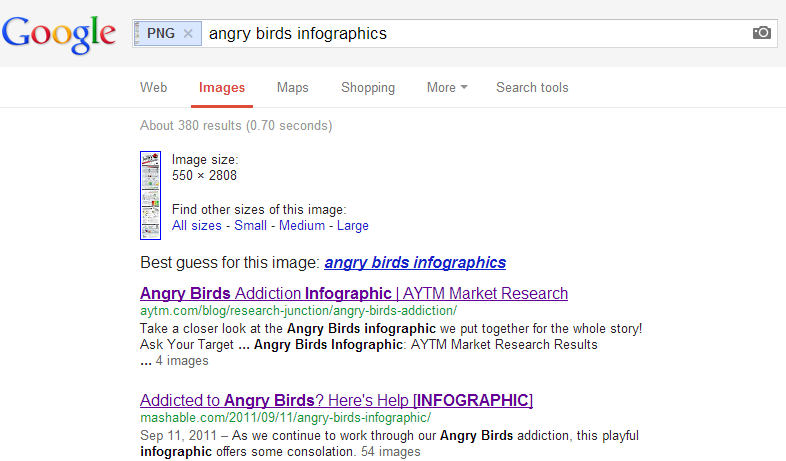
Task: Open the All sizes link
Action: click(196, 225)
